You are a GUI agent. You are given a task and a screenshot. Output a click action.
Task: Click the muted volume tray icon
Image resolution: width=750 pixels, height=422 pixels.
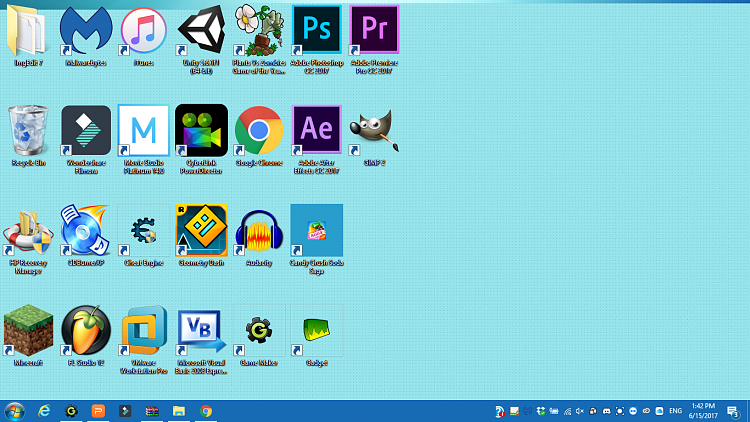point(580,411)
